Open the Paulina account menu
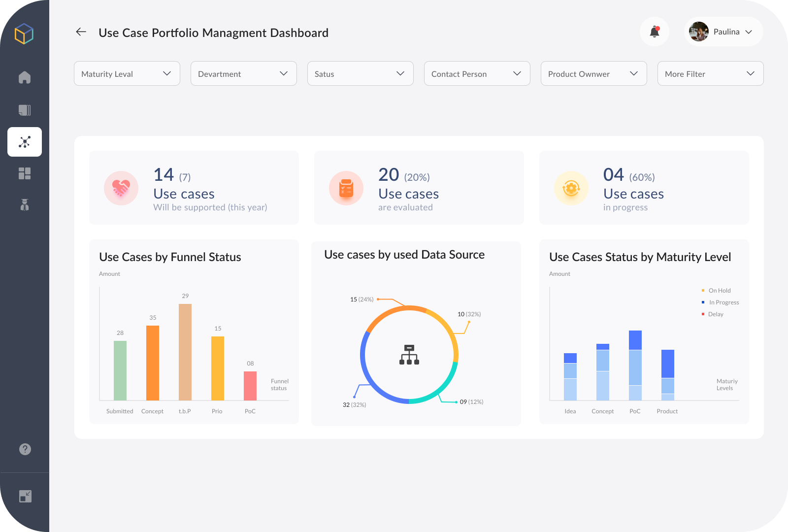The width and height of the screenshot is (788, 532). click(x=723, y=31)
